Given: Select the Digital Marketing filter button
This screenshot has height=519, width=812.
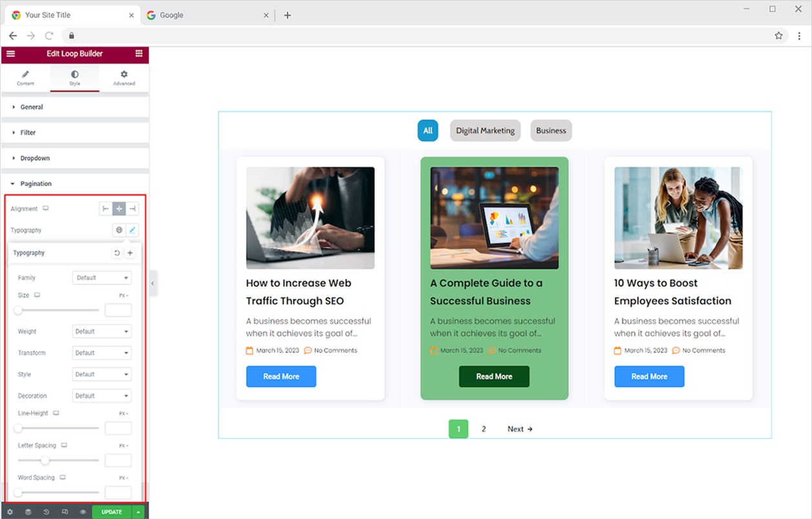Looking at the screenshot, I should (485, 130).
